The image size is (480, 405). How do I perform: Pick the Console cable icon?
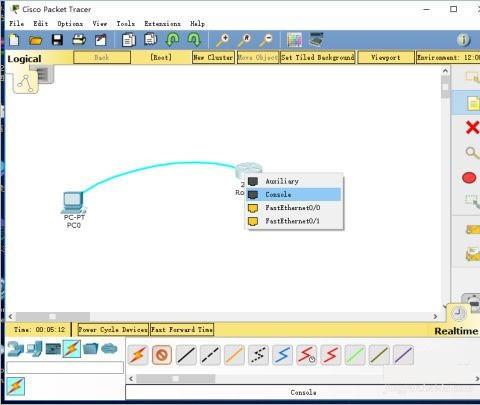[162, 355]
